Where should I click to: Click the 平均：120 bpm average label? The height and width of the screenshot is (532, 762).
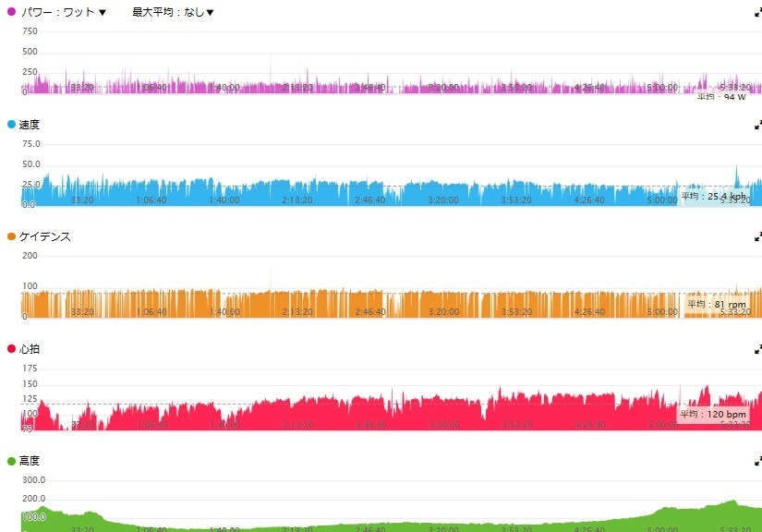(713, 415)
